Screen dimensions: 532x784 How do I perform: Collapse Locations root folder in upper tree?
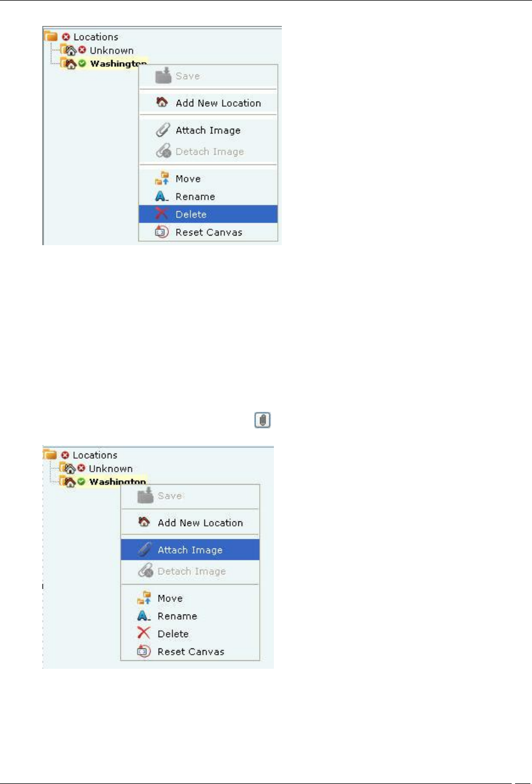click(51, 36)
